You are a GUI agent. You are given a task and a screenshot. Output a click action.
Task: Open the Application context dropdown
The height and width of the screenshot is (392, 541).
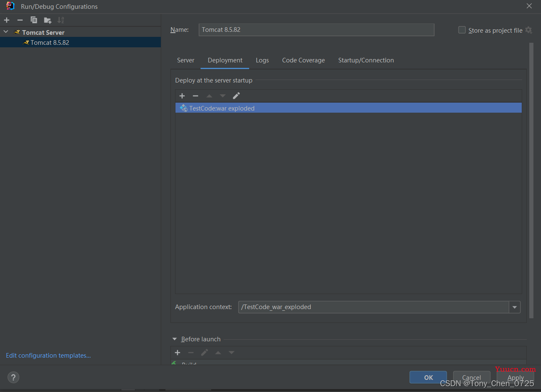[x=515, y=307]
